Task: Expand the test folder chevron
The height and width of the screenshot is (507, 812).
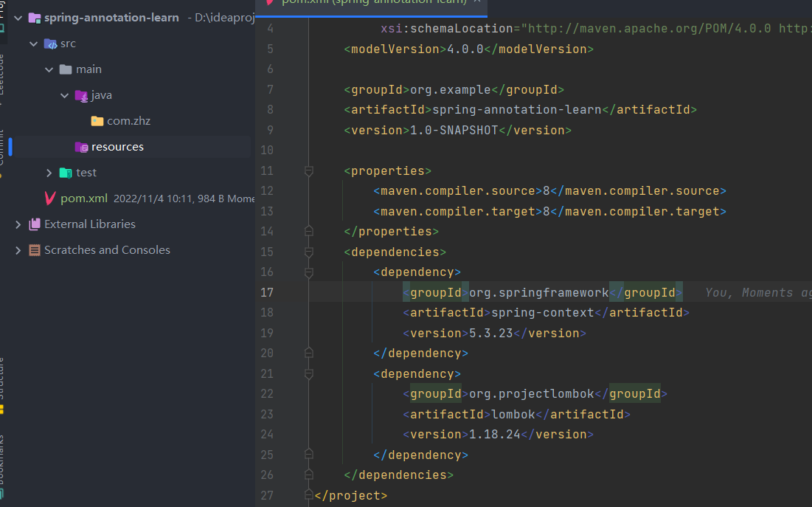Action: click(x=49, y=173)
